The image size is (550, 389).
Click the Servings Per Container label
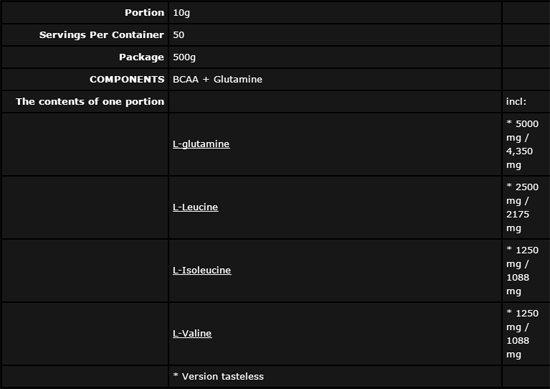[x=101, y=35]
